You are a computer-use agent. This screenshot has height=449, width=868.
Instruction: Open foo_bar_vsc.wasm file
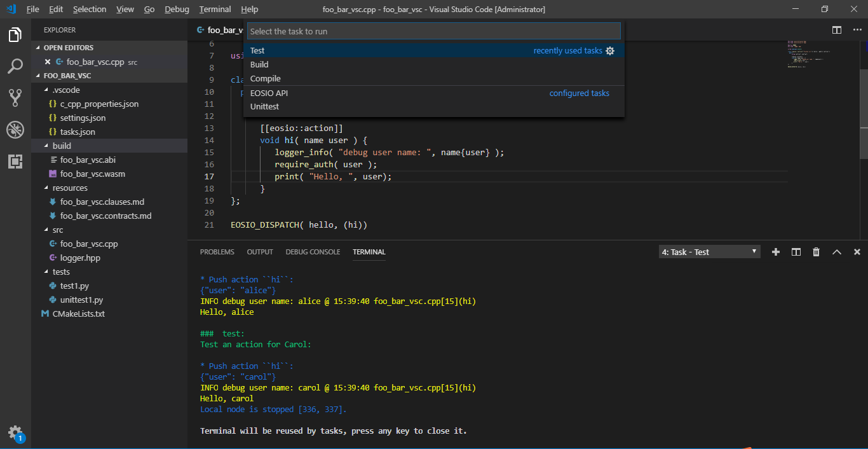pos(109,174)
